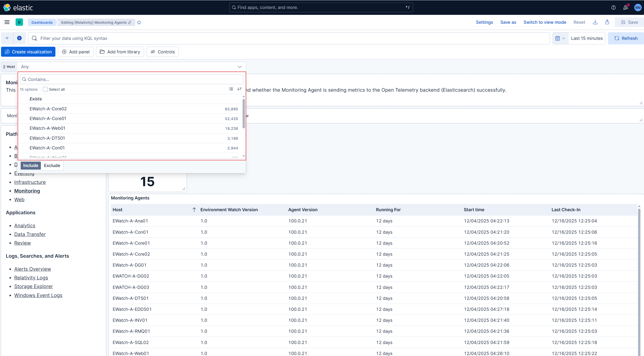This screenshot has height=356, width=644.
Task: Click the Reset button
Action: point(579,22)
